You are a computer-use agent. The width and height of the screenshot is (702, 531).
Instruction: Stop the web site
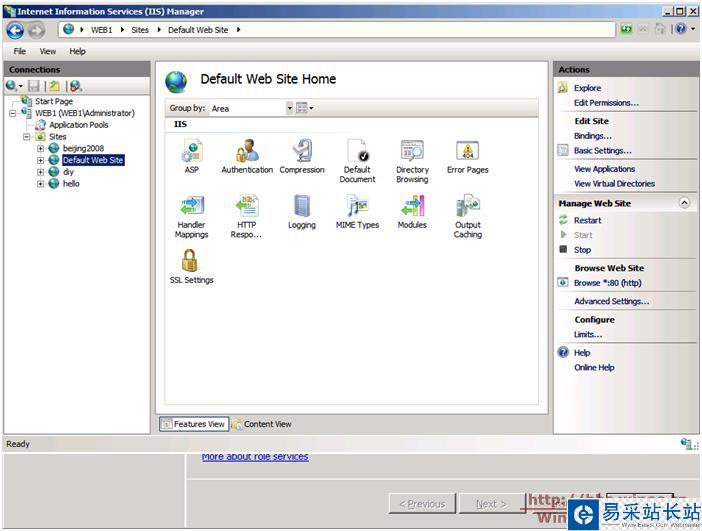point(582,250)
